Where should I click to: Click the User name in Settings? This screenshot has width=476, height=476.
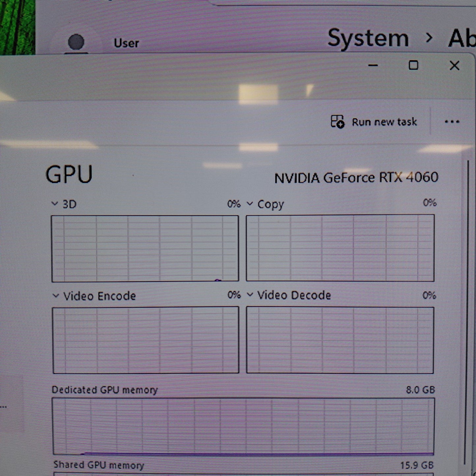click(126, 43)
